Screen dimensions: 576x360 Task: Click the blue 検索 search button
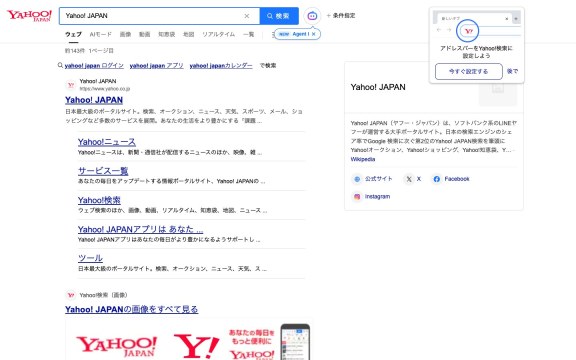pos(279,16)
